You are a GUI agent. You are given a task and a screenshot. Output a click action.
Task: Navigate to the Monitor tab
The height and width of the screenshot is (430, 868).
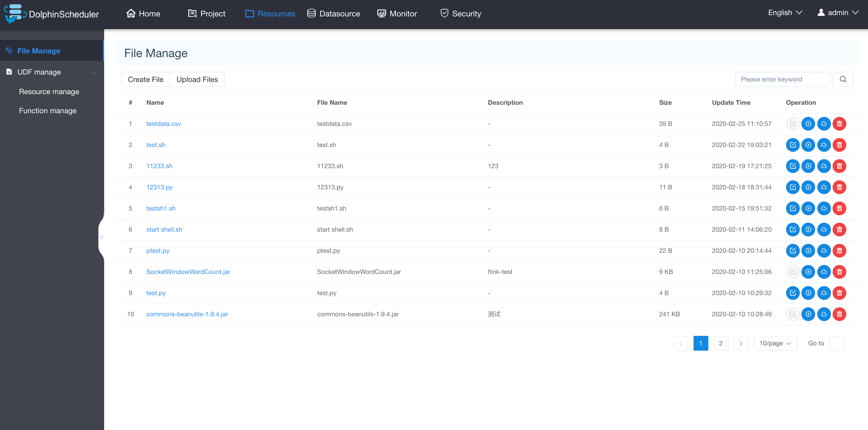click(x=396, y=13)
